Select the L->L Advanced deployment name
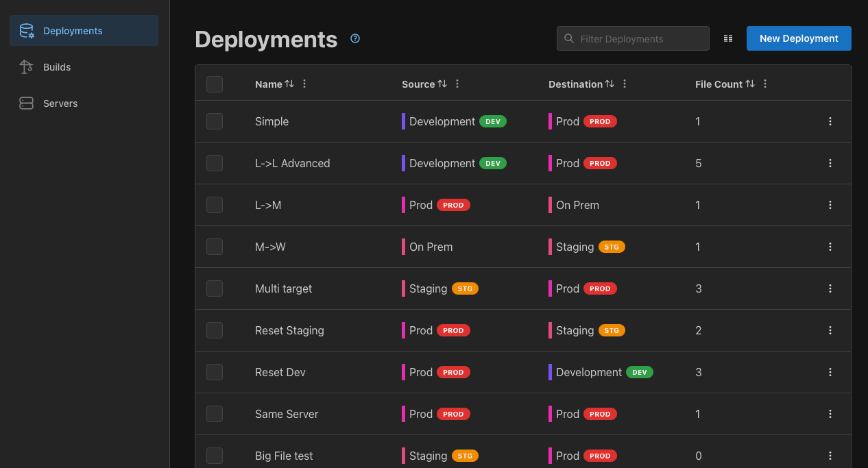Screen dimensions: 868x468 (293, 163)
